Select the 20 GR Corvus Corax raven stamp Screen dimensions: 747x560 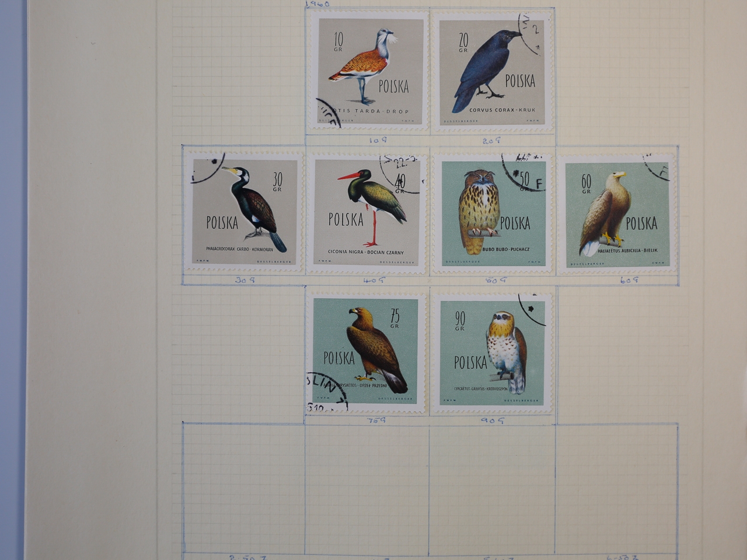493,73
